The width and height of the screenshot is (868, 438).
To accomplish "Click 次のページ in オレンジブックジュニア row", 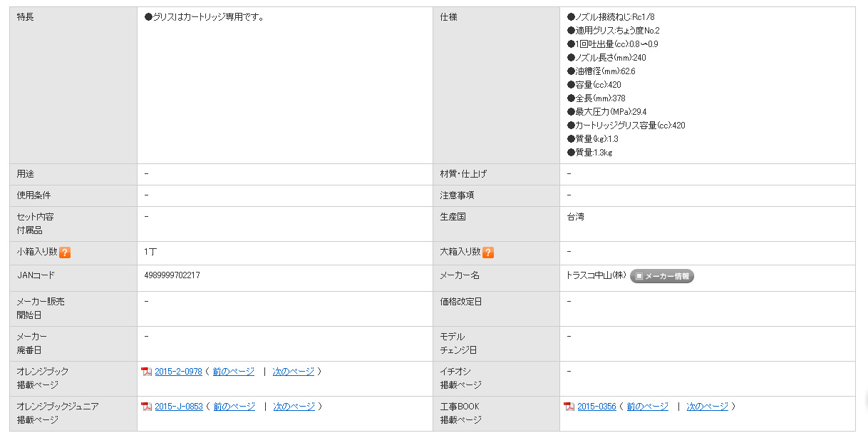I will pos(294,407).
